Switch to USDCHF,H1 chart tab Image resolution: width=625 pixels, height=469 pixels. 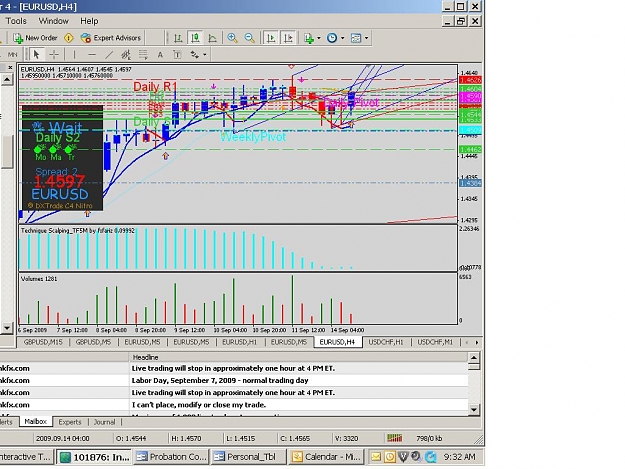tap(386, 342)
